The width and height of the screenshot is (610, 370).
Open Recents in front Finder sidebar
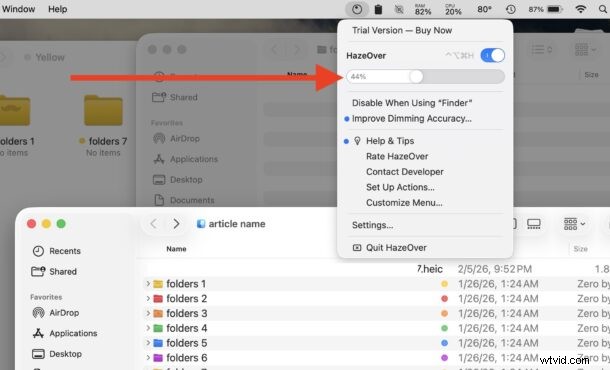point(56,251)
